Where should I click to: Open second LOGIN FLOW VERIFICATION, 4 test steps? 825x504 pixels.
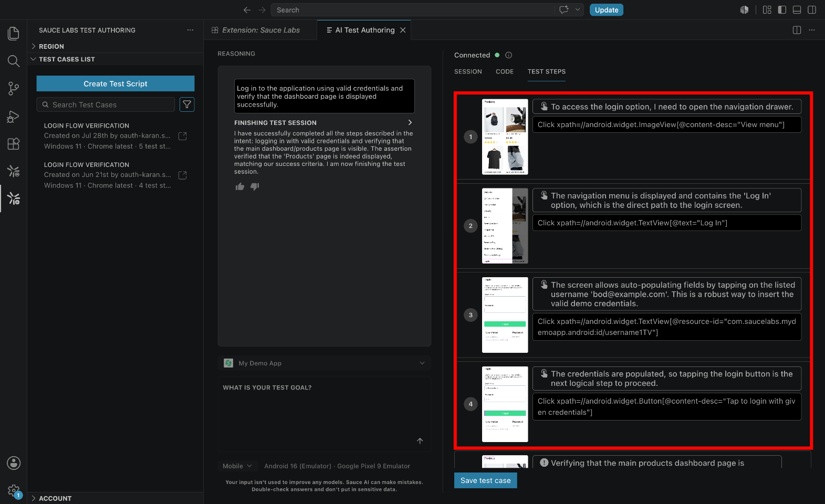(x=108, y=175)
